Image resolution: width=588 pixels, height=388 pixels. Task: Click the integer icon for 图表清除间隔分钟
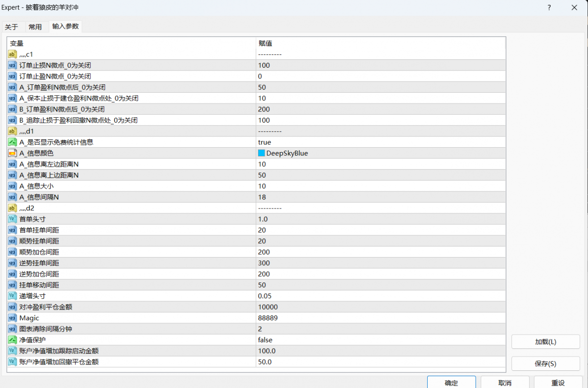point(12,329)
